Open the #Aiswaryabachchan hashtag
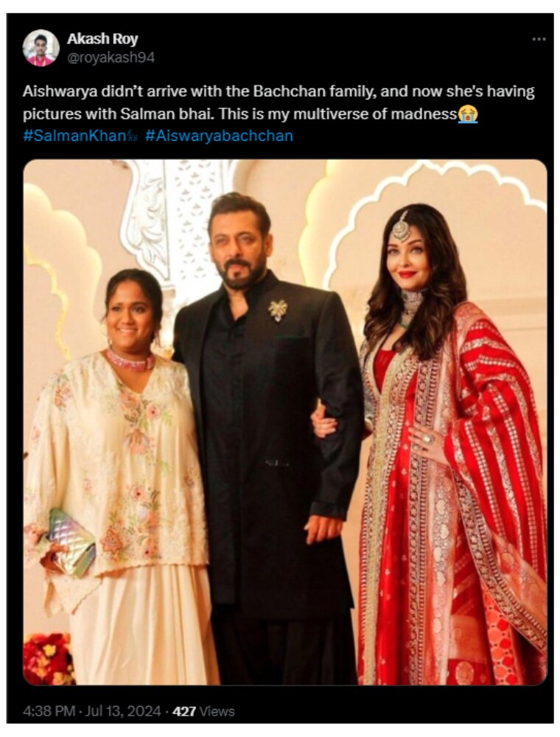This screenshot has width=560, height=737. pos(219,136)
